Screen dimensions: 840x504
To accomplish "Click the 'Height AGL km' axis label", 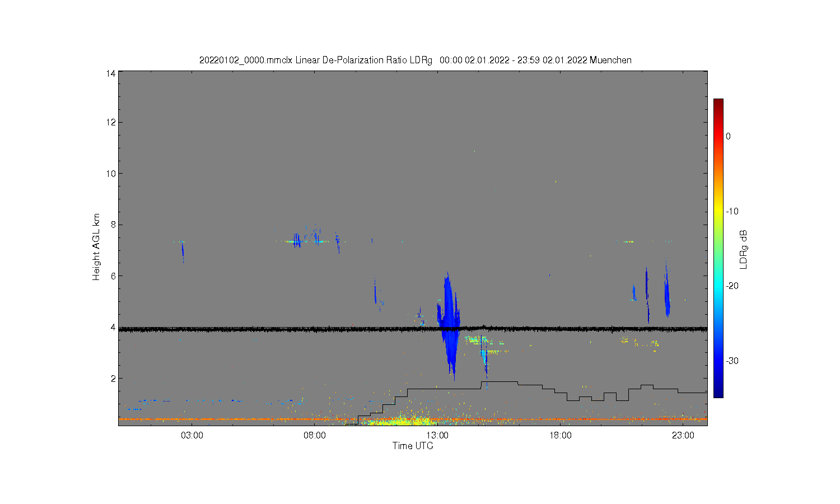I will [x=96, y=247].
